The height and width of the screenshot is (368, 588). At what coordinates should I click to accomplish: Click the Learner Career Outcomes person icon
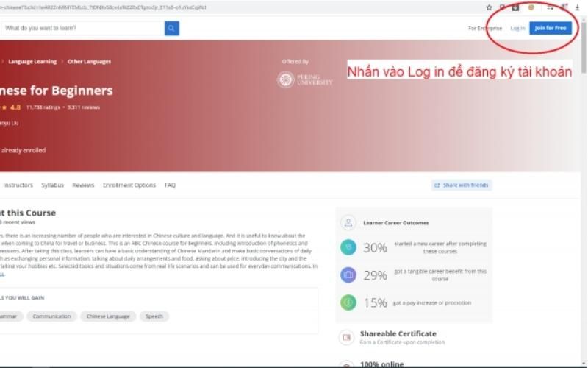[348, 223]
